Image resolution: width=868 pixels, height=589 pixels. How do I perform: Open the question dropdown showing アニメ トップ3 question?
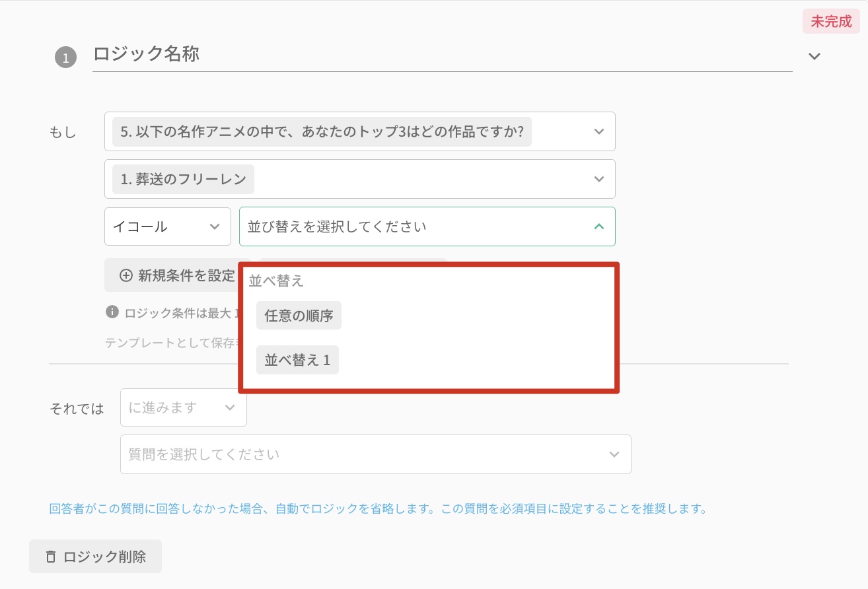[360, 131]
